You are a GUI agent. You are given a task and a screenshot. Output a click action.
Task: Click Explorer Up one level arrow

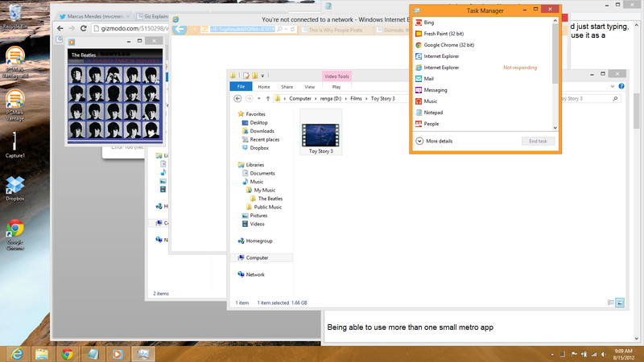[x=268, y=98]
